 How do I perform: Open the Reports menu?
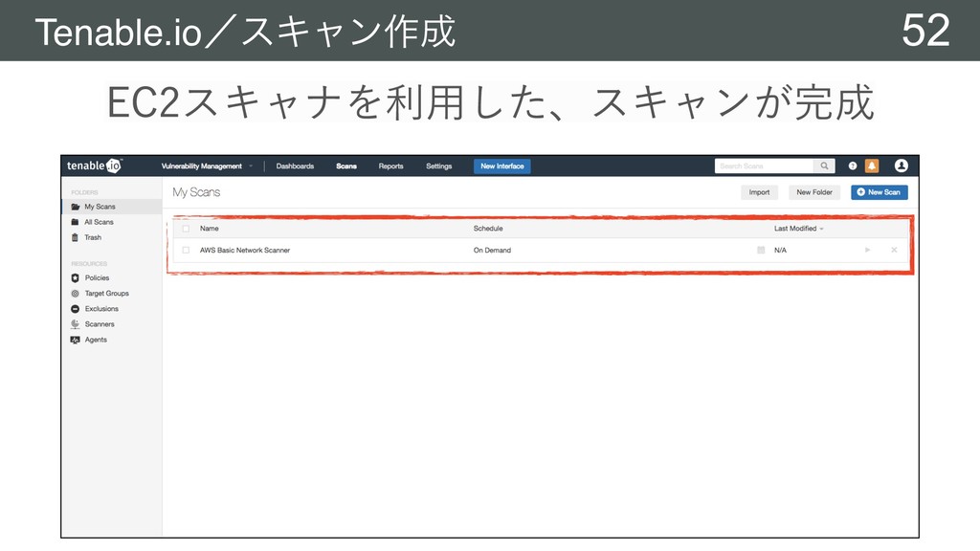point(390,166)
